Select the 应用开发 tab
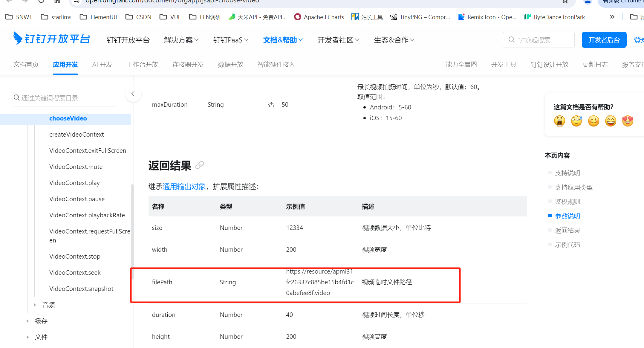Image resolution: width=644 pixels, height=348 pixels. coord(65,64)
